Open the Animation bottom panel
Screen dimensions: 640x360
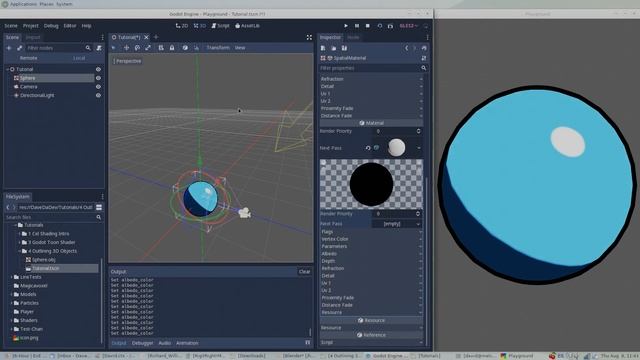tap(187, 343)
